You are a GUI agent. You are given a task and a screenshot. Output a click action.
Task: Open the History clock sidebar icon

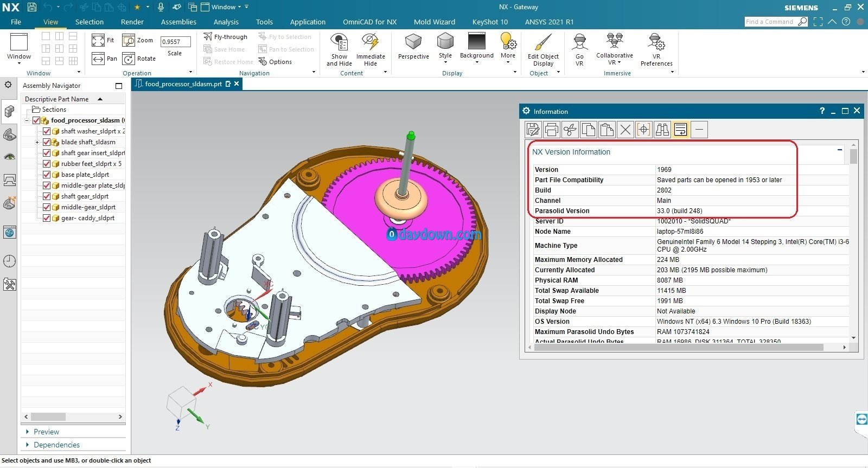pos(9,261)
